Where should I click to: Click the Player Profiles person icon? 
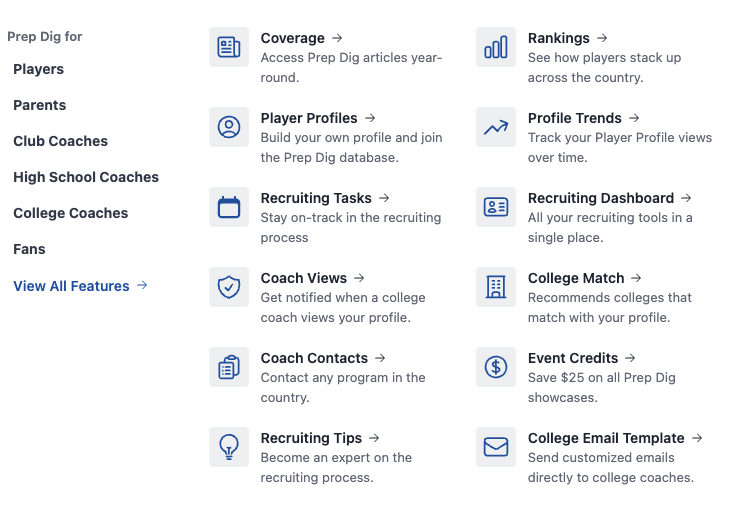point(229,127)
